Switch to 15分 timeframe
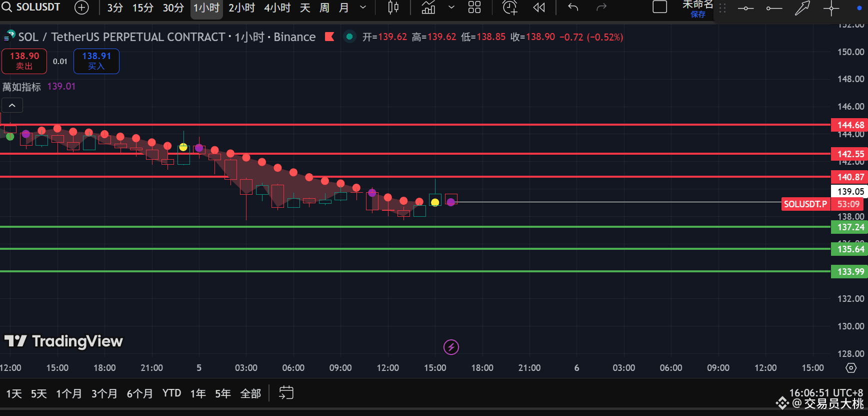Screen dimensions: 868x416 143,8
